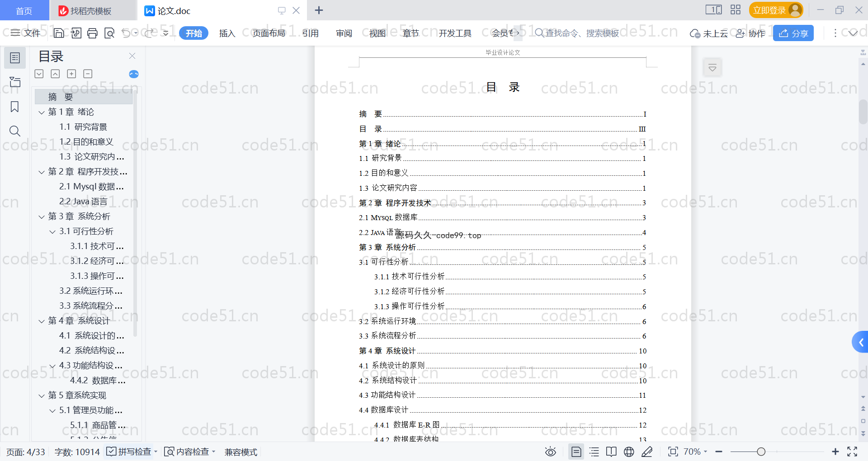Click the move-up icon in the outline pane
Screen dimensions: 868x461
(x=55, y=74)
